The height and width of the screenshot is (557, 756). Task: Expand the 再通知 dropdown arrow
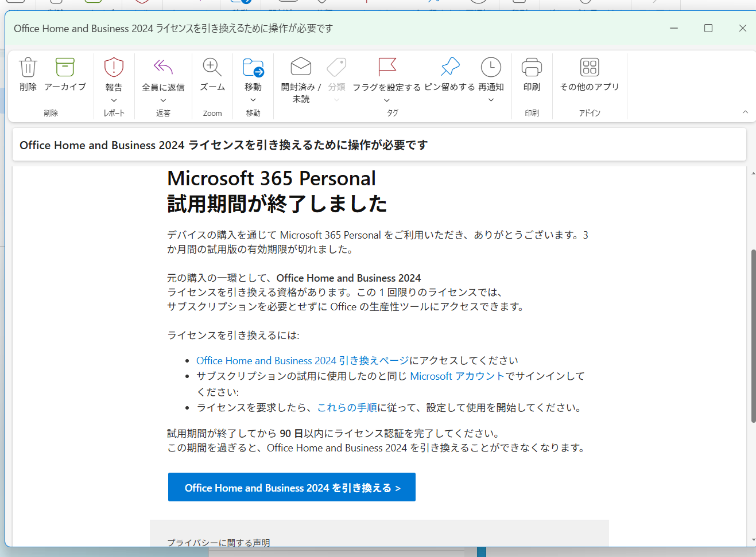pos(491,100)
